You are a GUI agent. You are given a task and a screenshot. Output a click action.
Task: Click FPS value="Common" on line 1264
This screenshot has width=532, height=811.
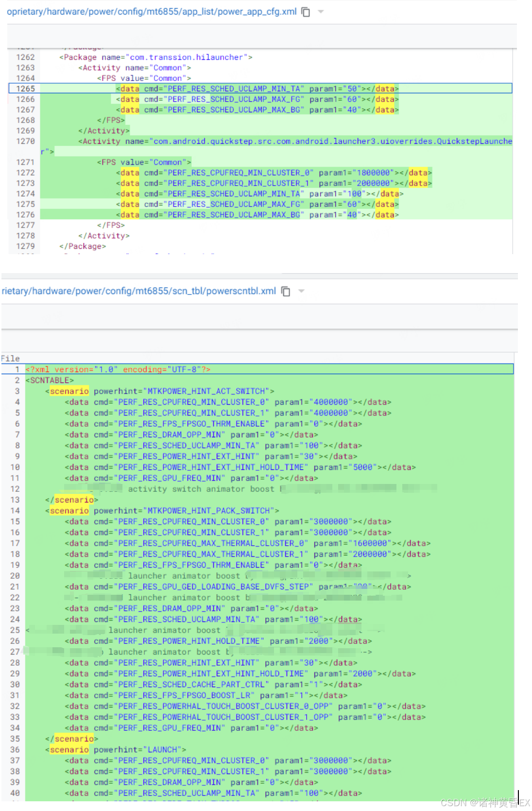tap(144, 78)
